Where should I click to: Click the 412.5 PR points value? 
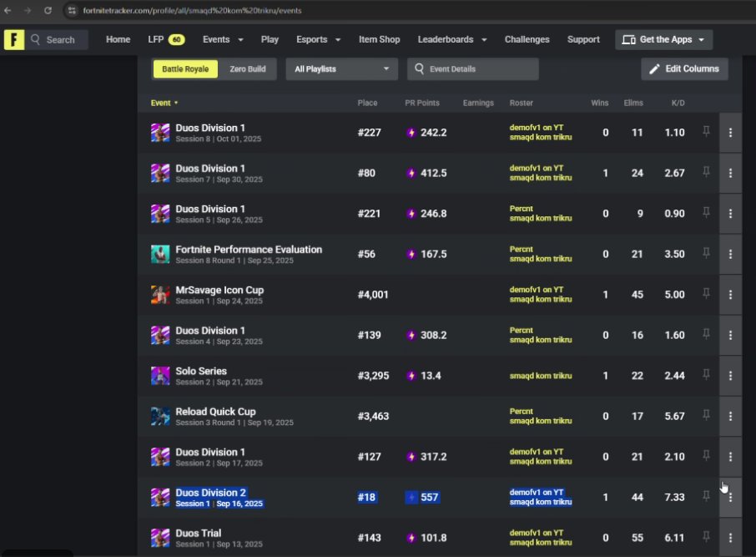coord(433,173)
